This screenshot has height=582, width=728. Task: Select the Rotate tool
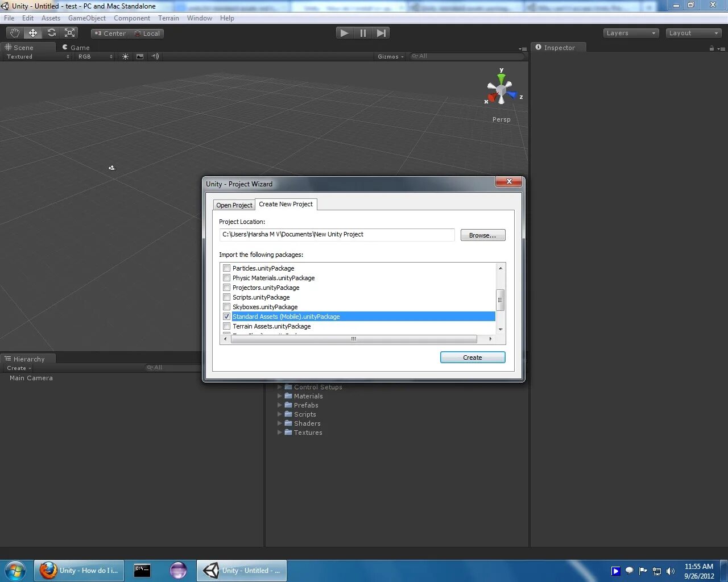(x=52, y=33)
